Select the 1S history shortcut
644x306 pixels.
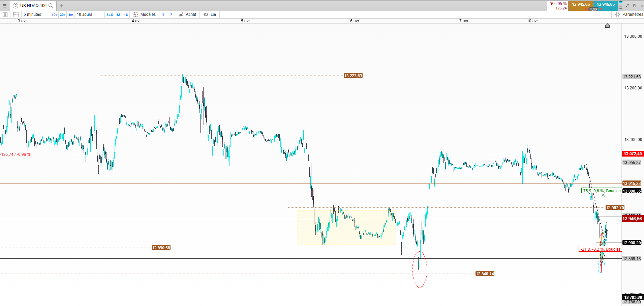coord(126,15)
